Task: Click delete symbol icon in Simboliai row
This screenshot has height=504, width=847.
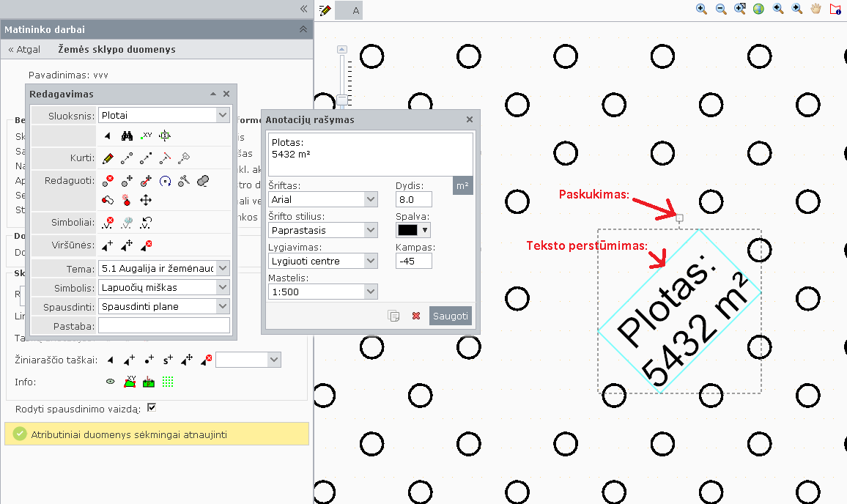Action: click(x=108, y=222)
